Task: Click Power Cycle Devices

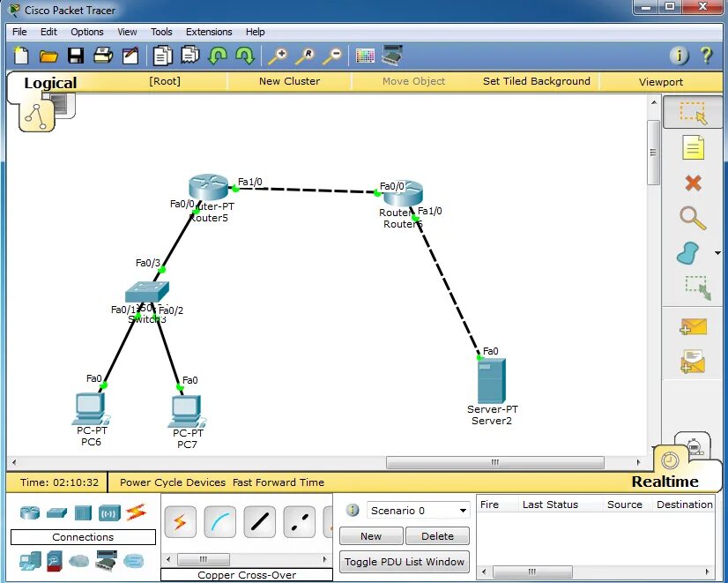Action: coord(172,482)
